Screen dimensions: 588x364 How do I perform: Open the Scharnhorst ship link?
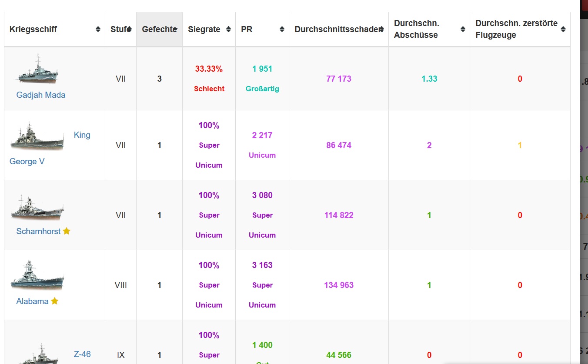click(x=38, y=231)
